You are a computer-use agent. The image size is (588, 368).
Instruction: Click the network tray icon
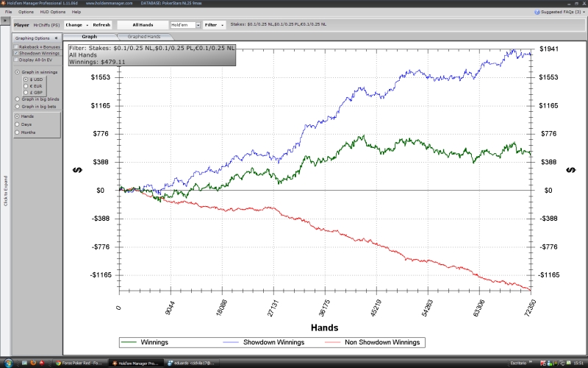(562, 363)
